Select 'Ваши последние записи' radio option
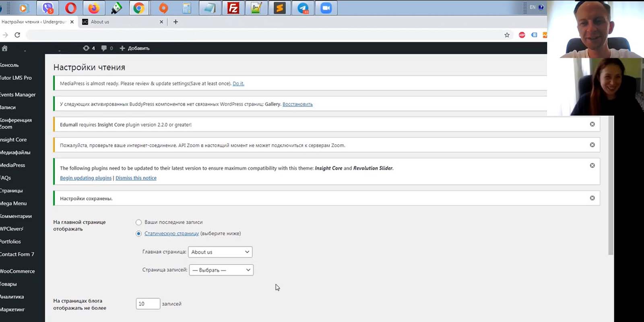 [138, 222]
